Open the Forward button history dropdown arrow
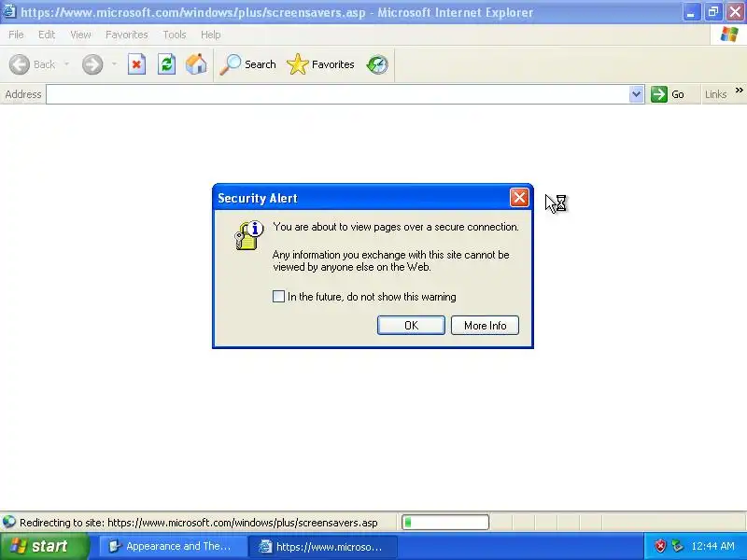Viewport: 747px width, 560px height. click(114, 64)
